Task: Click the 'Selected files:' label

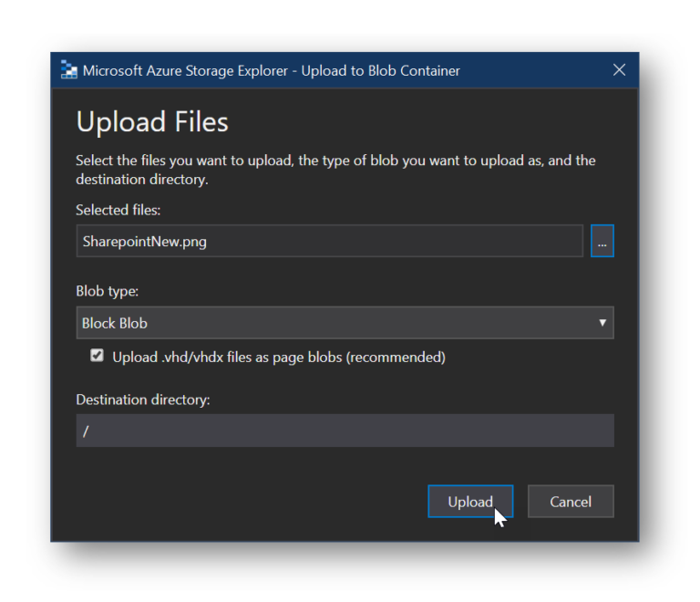Action: pos(118,210)
